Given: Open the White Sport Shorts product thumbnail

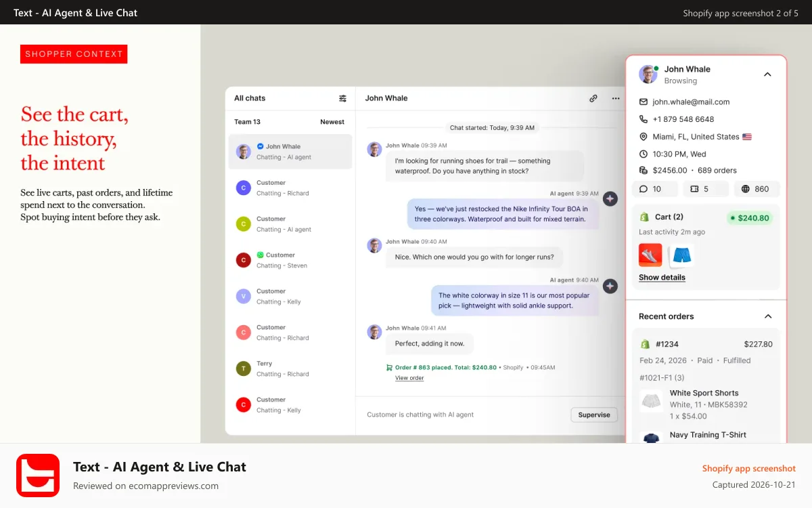Looking at the screenshot, I should tap(652, 401).
